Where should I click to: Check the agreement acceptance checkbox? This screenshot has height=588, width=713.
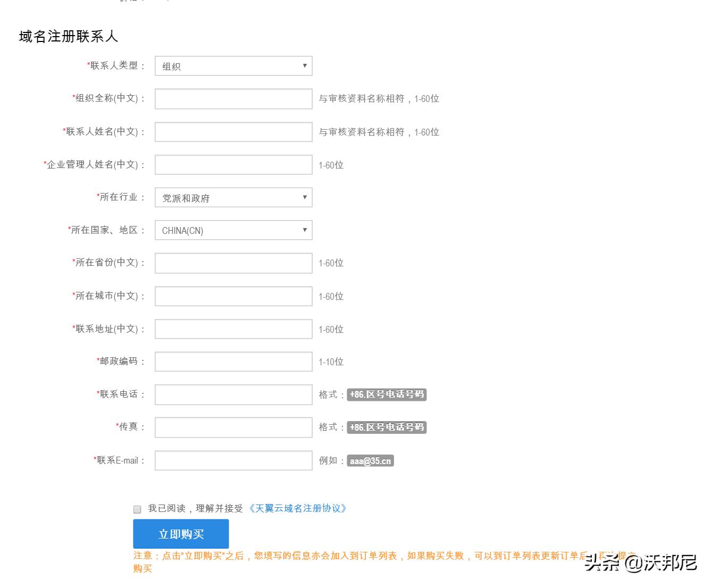(137, 509)
